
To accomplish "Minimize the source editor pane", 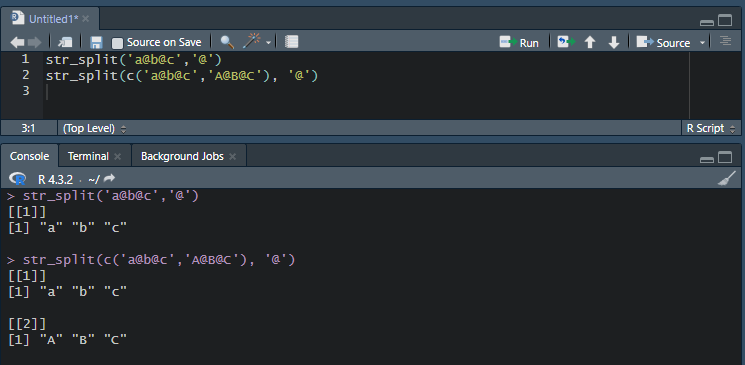I will tap(707, 22).
